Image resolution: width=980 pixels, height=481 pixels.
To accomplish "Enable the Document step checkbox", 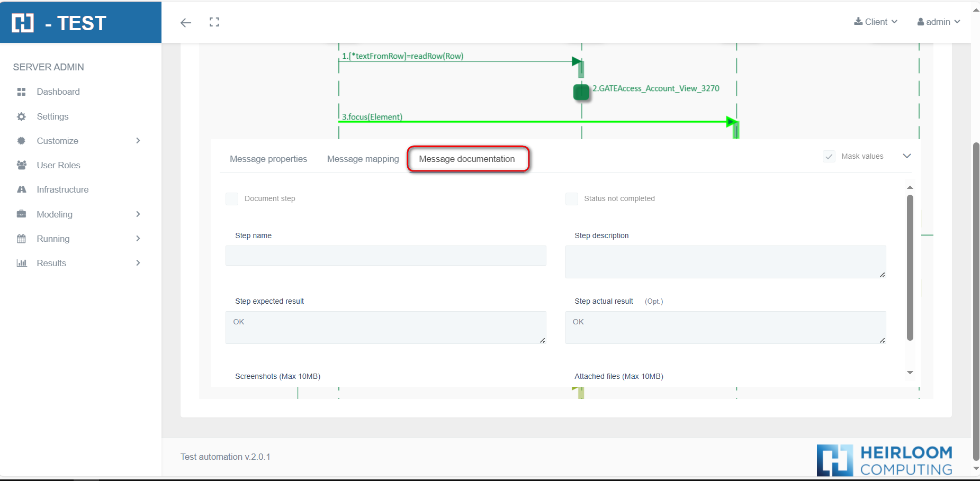I will tap(232, 199).
